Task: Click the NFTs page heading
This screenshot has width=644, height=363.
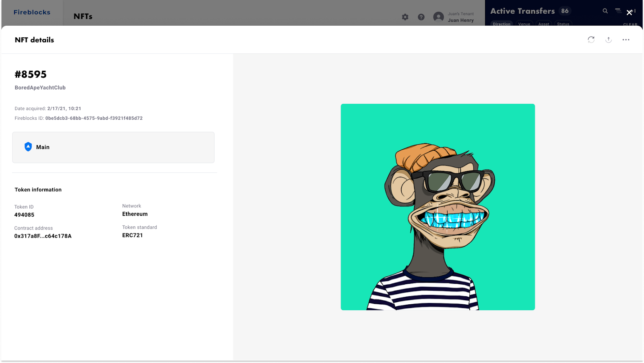Action: 83,16
